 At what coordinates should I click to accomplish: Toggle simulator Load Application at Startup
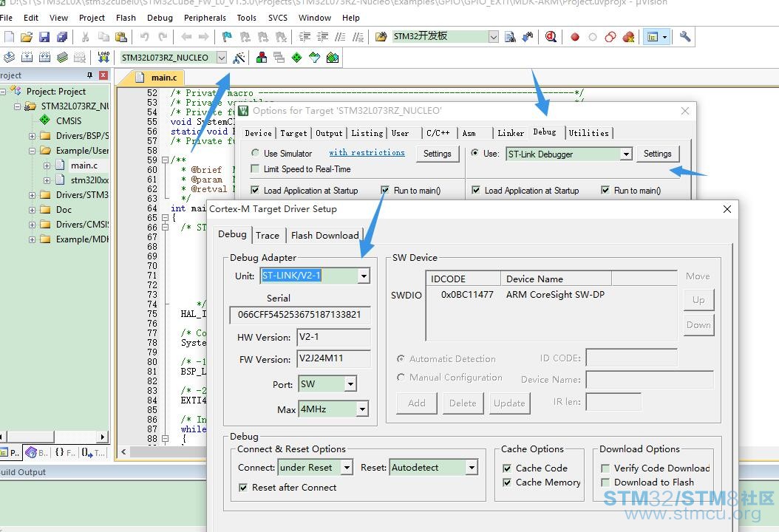pos(255,190)
